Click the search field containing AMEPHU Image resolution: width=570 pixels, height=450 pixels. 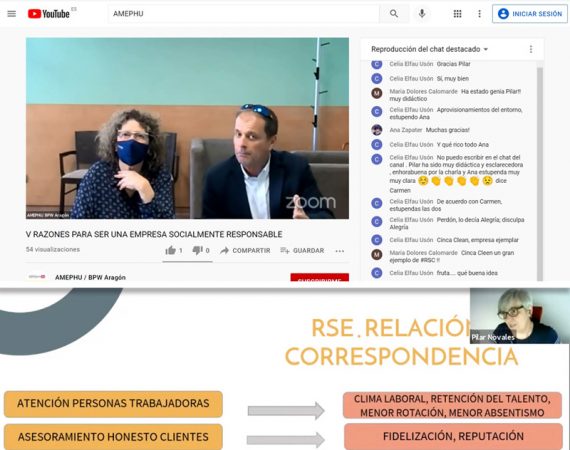click(x=243, y=14)
